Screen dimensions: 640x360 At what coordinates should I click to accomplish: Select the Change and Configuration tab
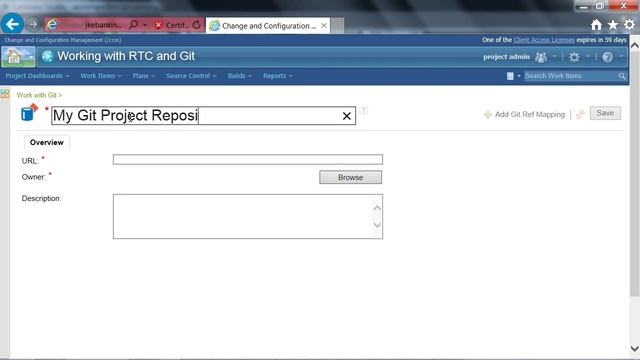tap(268, 26)
